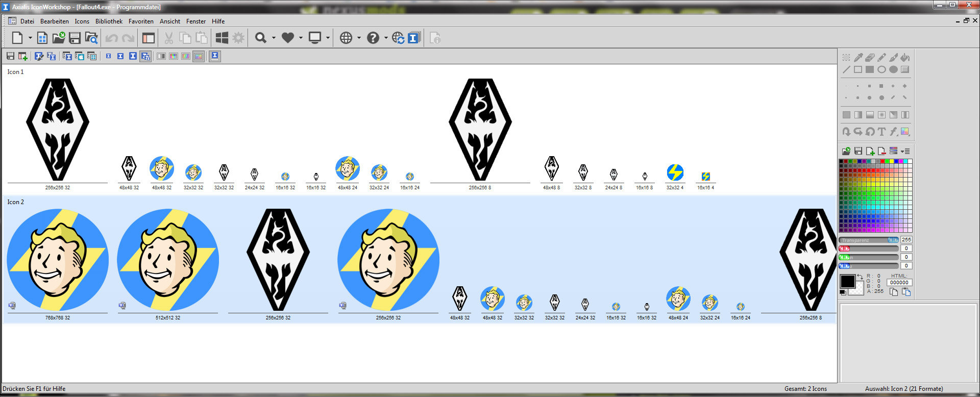The image size is (980, 397).
Task: Toggle the small icon display size button
Action: 108,56
